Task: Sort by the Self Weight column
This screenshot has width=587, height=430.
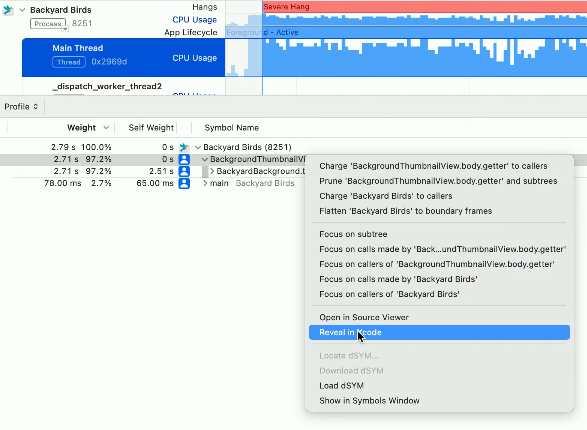Action: (x=151, y=128)
